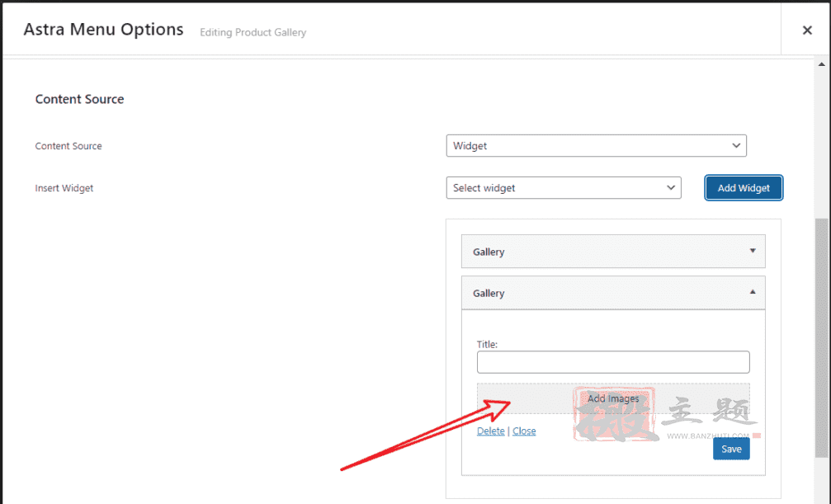
Task: Close the Astra Menu Options dialog
Action: [x=806, y=31]
